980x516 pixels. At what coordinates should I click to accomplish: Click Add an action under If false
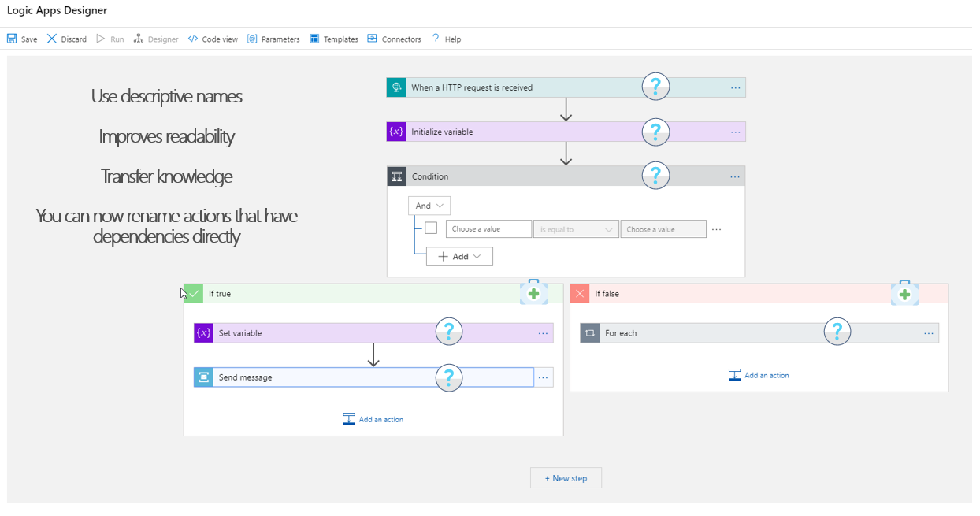pos(759,375)
